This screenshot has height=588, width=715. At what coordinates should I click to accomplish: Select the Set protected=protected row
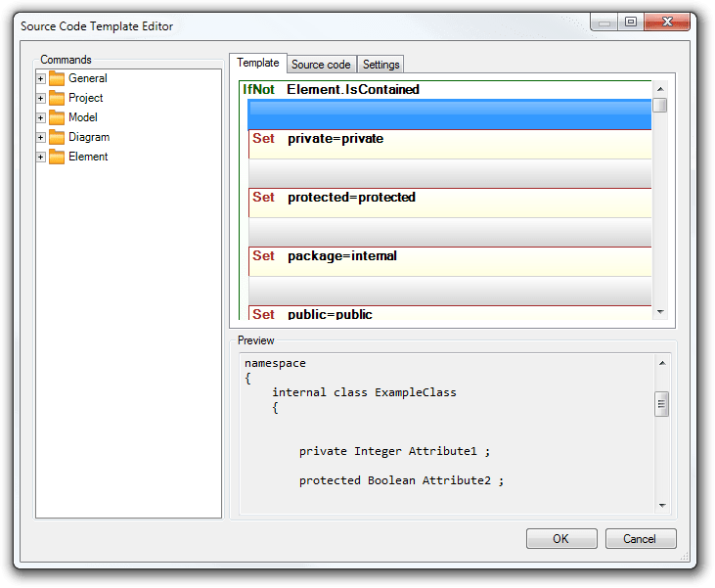450,203
